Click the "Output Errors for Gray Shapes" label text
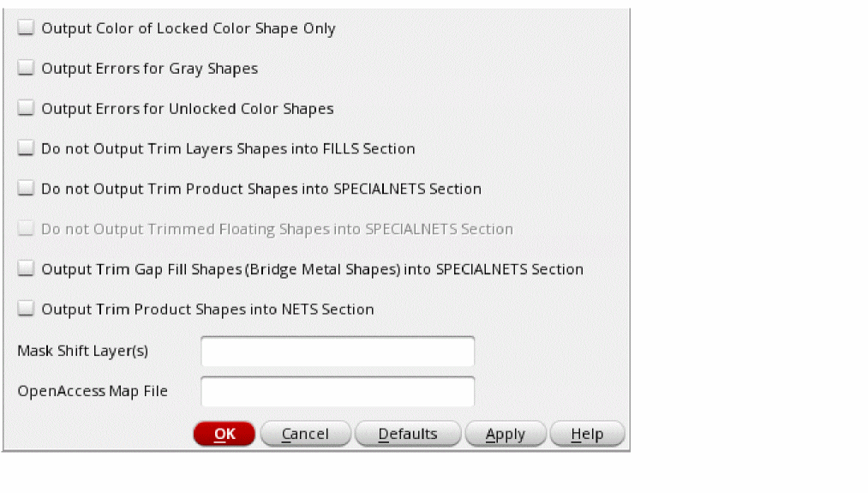Image resolution: width=868 pixels, height=493 pixels. [149, 69]
